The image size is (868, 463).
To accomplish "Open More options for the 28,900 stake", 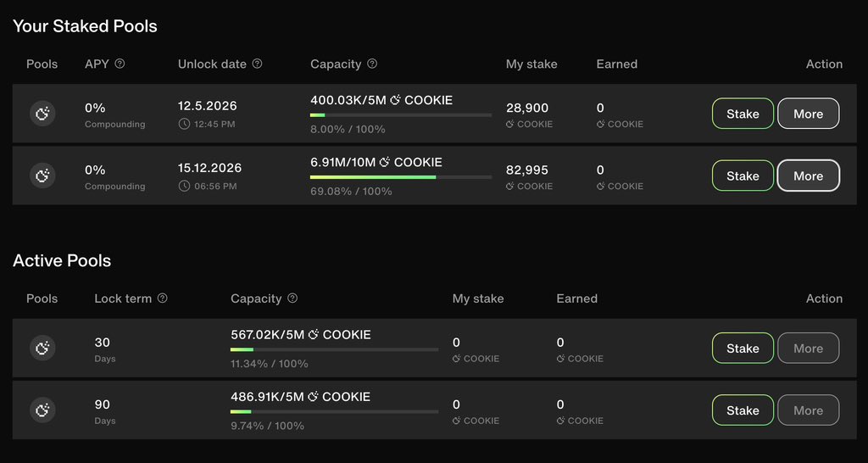I will [808, 114].
